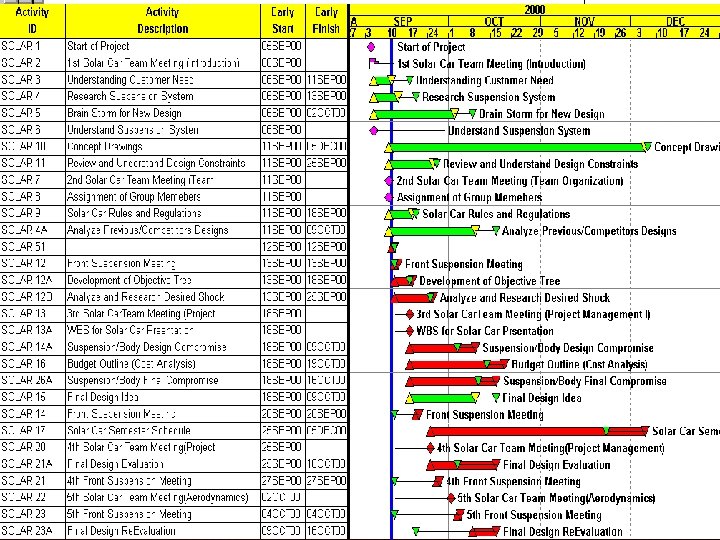This screenshot has width=720, height=540.
Task: Click the DEC month in the timescale
Action: (675, 21)
